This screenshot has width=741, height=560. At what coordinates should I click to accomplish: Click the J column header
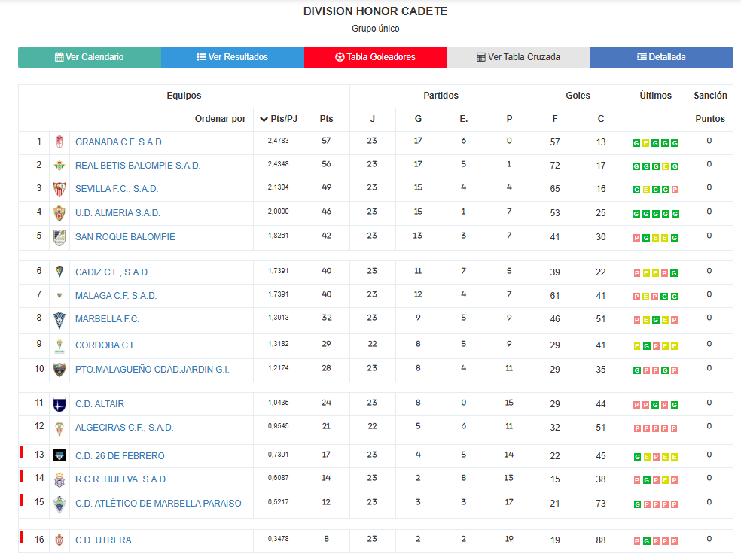point(373,119)
